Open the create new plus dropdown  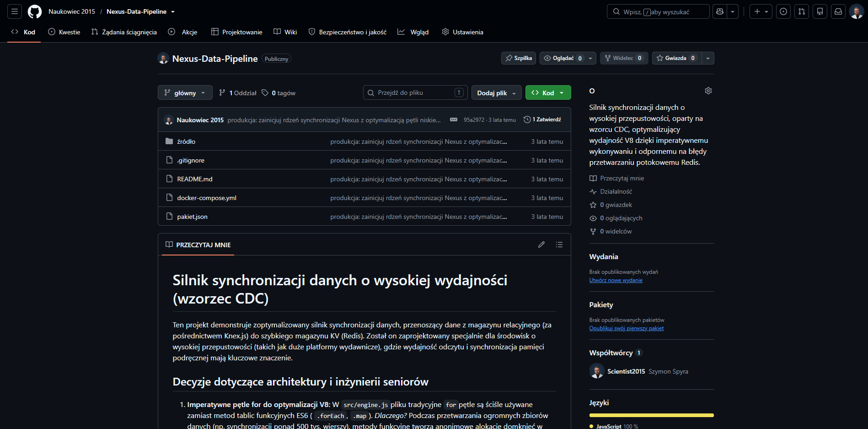761,11
